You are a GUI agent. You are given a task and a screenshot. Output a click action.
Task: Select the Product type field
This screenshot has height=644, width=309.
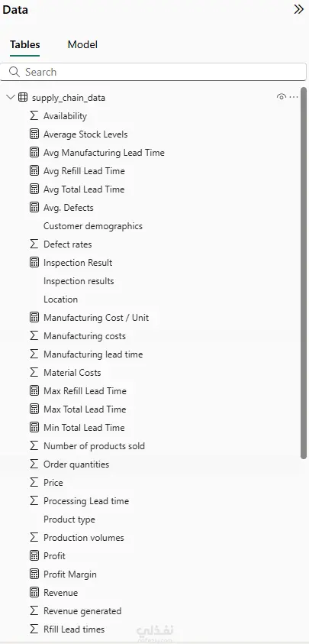pyautogui.click(x=69, y=519)
